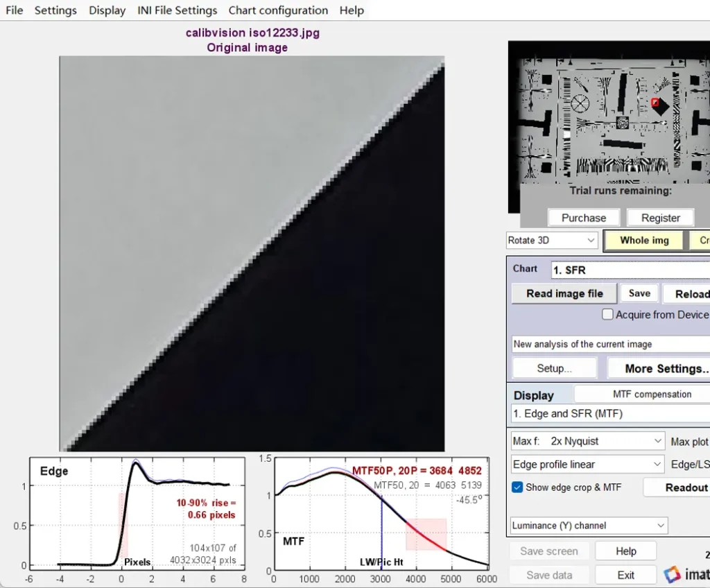Click the calibvision iso12233.jpg title
Viewport: 710px width, 588px height.
pyautogui.click(x=252, y=33)
